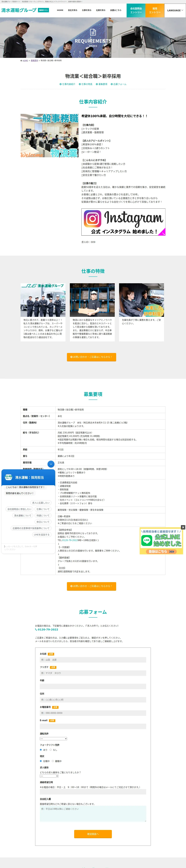Image resolution: width=186 pixels, height=868 pixels.
Task: Click the 自由記入欄 textarea
Action: click(93, 814)
